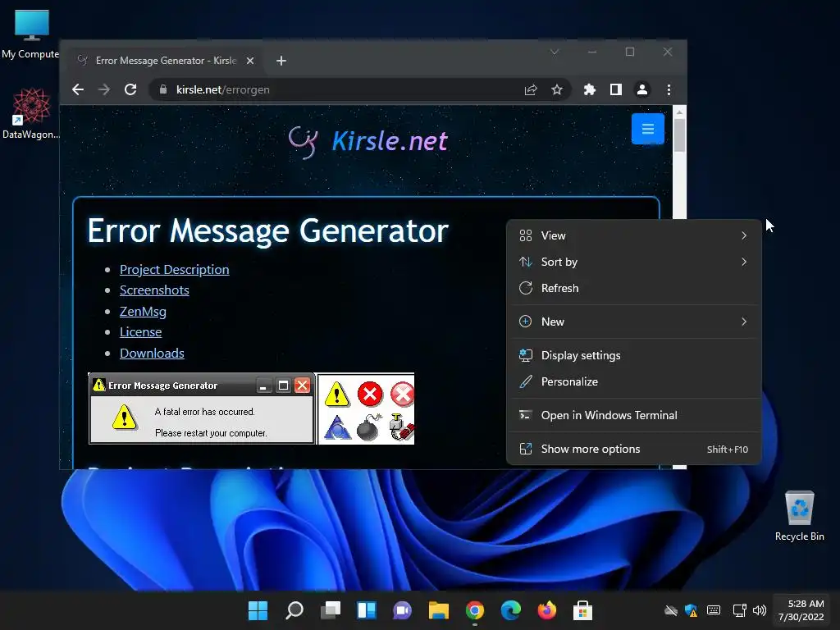Viewport: 840px width, 630px height.
Task: Open Chrome profile avatar menu
Action: coord(642,89)
